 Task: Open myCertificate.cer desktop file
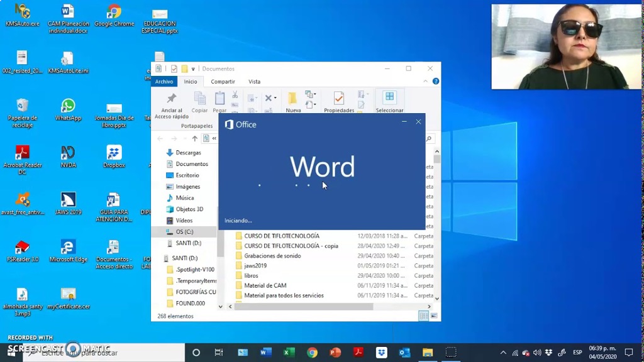68,299
